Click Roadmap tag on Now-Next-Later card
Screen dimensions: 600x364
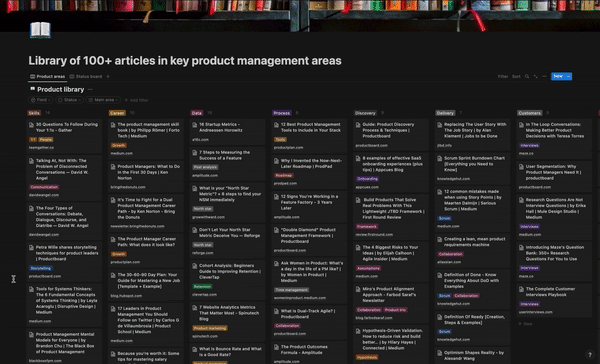[284, 175]
